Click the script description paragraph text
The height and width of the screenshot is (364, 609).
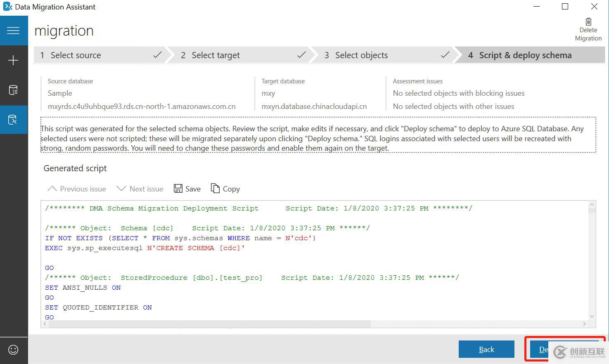(x=318, y=138)
